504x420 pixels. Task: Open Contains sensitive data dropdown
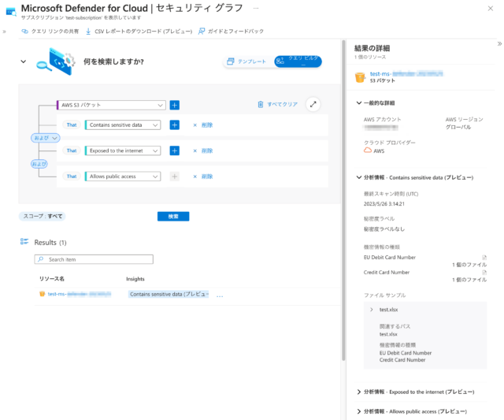[x=123, y=125]
